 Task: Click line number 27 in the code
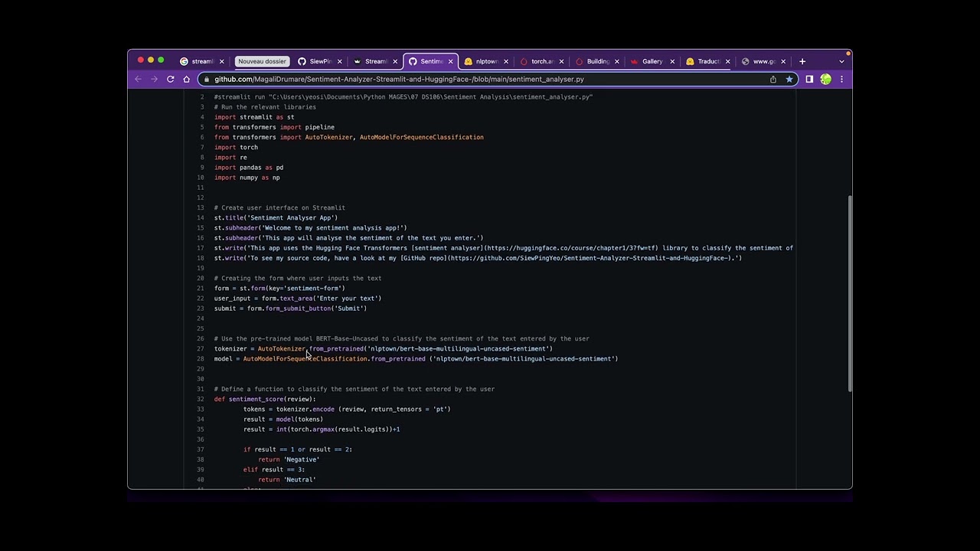(x=201, y=349)
